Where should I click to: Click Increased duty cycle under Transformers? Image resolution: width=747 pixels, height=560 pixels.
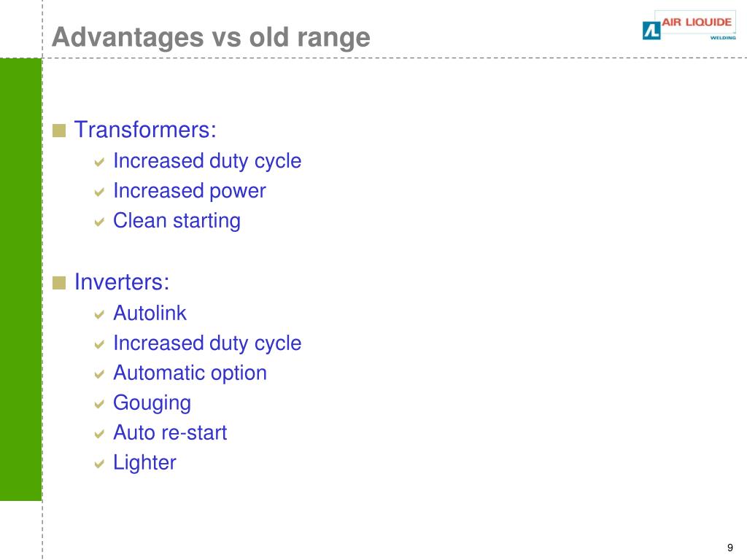[x=207, y=161]
